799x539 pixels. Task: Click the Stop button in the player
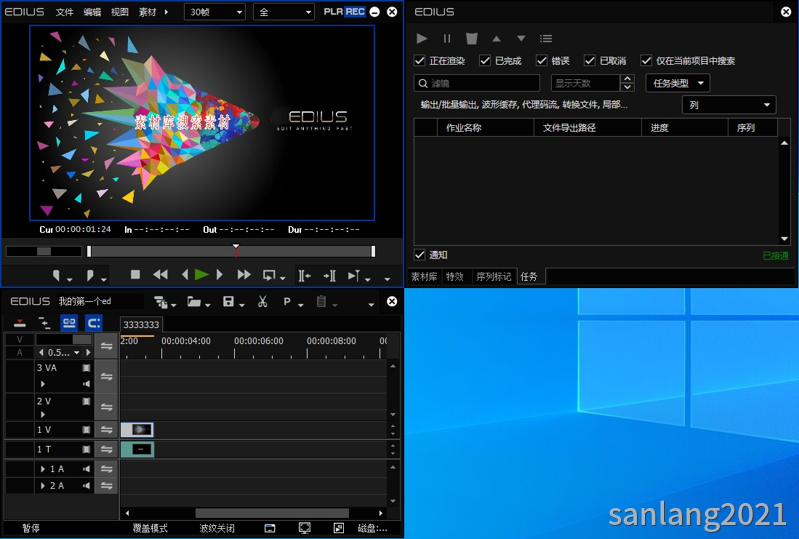pyautogui.click(x=135, y=275)
